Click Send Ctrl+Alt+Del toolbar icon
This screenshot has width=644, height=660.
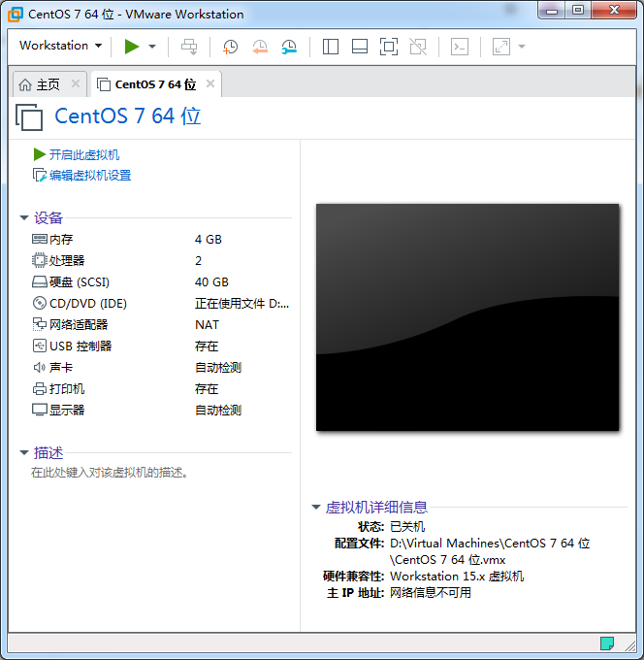pyautogui.click(x=189, y=47)
